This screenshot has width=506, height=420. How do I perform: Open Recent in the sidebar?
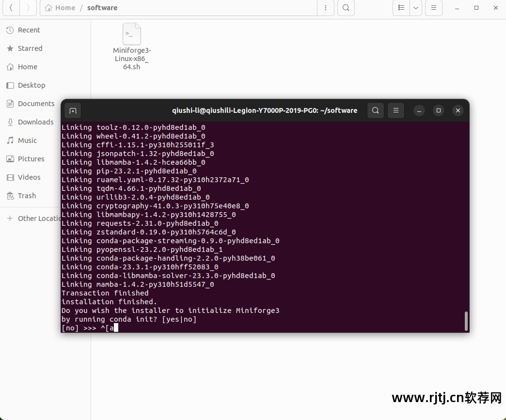45,30
